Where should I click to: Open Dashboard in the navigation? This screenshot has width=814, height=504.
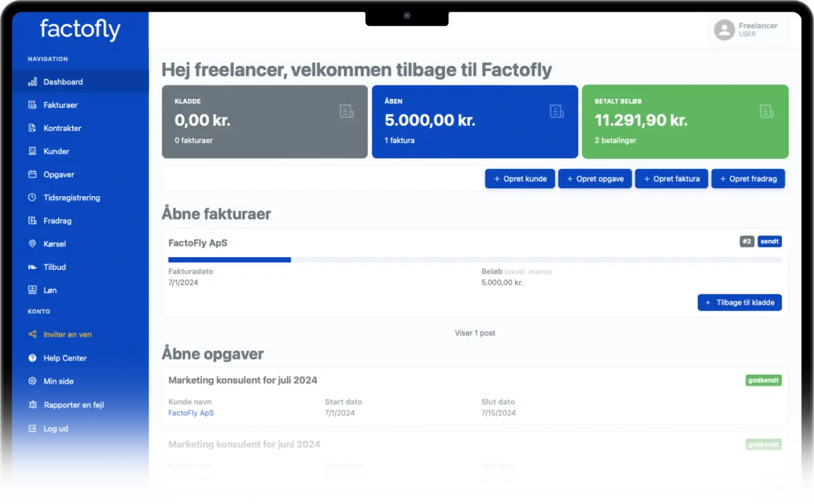tap(80, 82)
